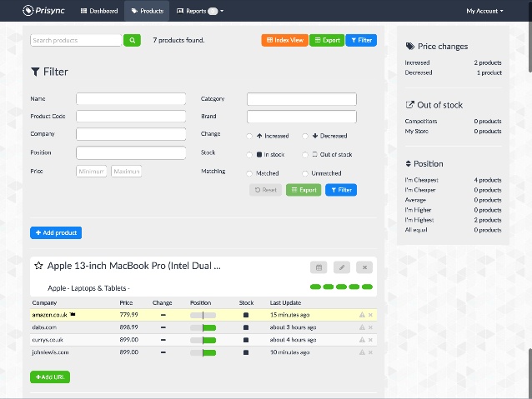Click warning triangle in dabs.com row
The width and height of the screenshot is (532, 399).
pyautogui.click(x=362, y=327)
